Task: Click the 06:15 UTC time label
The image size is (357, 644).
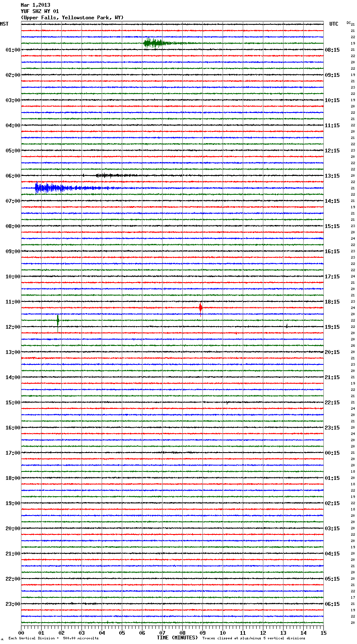Action: [332, 604]
